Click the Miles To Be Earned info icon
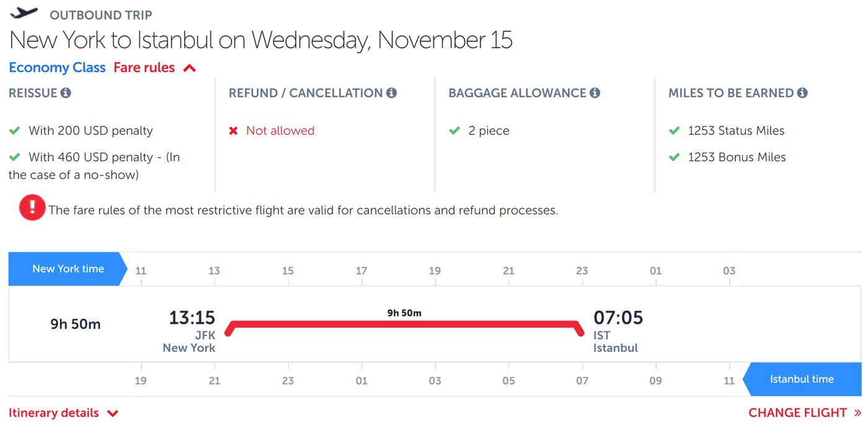The image size is (868, 424). click(x=802, y=93)
